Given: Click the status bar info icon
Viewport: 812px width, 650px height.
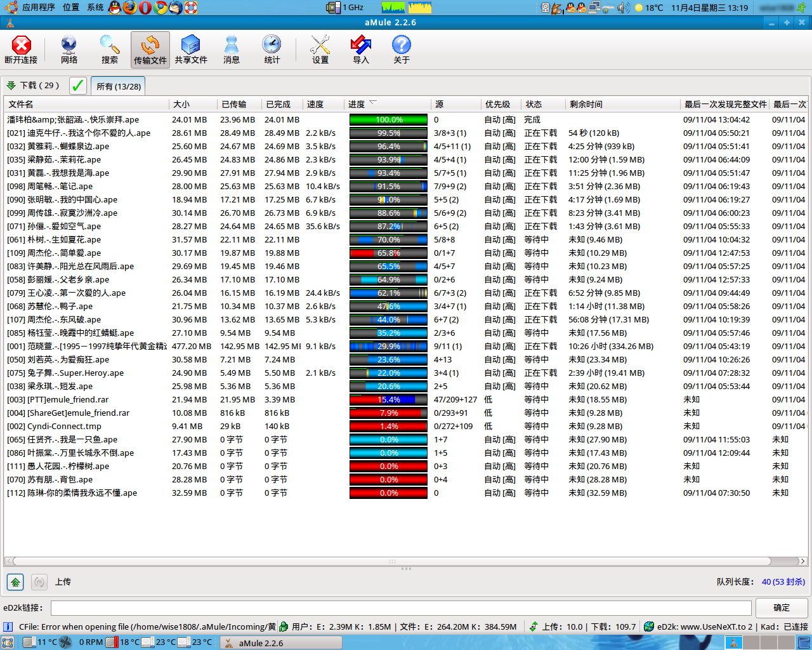Looking at the screenshot, I should [8, 627].
